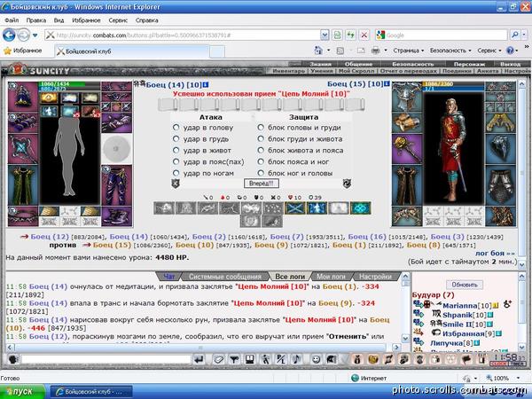Open the Умения link in game menu
532x399 pixels.
pos(321,71)
